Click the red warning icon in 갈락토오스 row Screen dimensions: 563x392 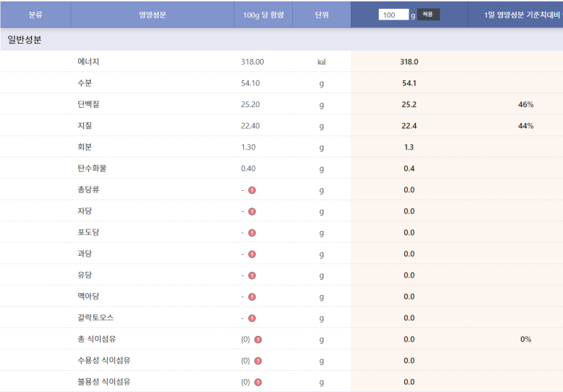point(252,318)
